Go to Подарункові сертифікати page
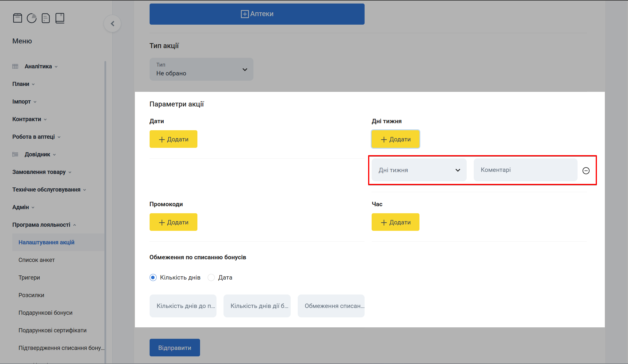 tap(53, 330)
